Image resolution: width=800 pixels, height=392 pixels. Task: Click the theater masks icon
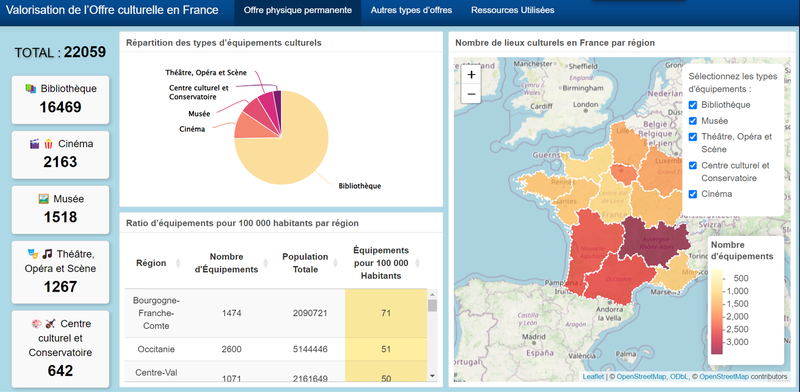tap(33, 253)
